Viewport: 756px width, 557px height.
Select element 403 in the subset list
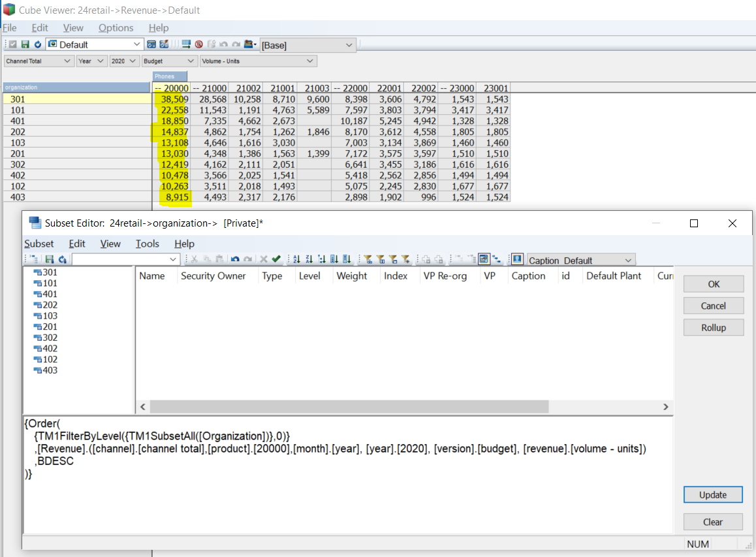pyautogui.click(x=45, y=370)
